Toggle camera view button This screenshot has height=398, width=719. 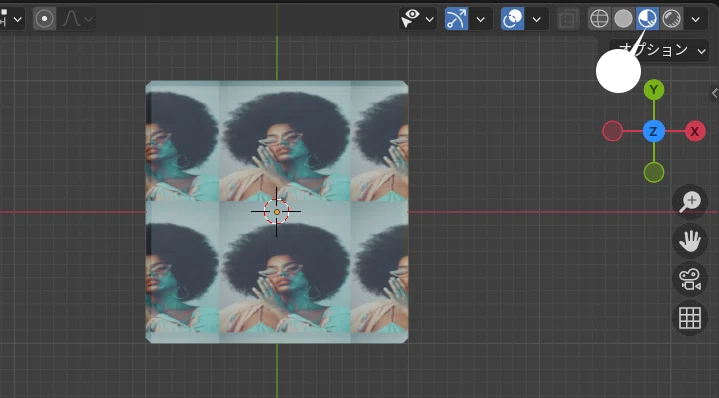pyautogui.click(x=690, y=279)
